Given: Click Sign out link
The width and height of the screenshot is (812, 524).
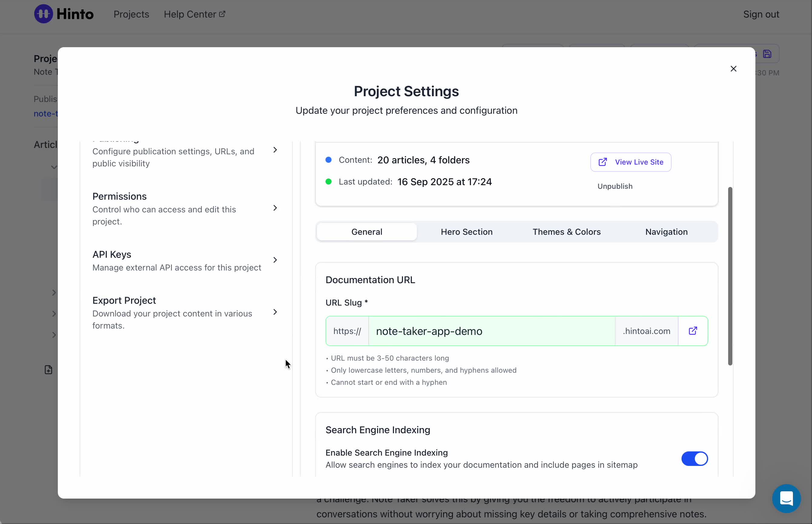Looking at the screenshot, I should coord(761,14).
